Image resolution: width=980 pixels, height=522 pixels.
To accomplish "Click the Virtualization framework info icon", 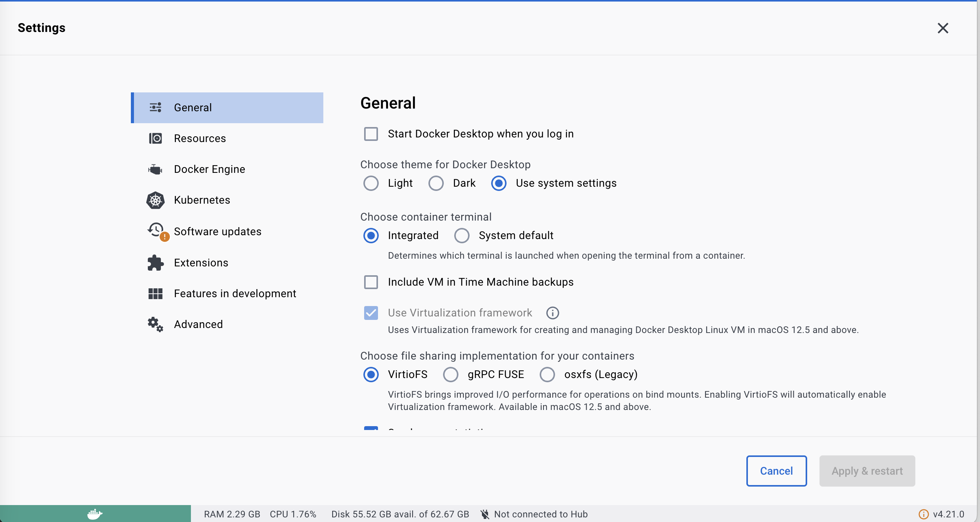I will click(x=552, y=313).
